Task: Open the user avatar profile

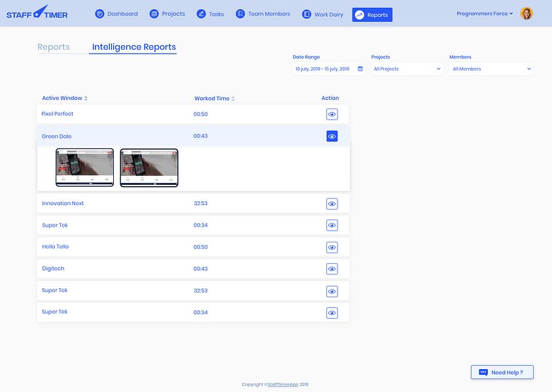Action: [x=526, y=14]
